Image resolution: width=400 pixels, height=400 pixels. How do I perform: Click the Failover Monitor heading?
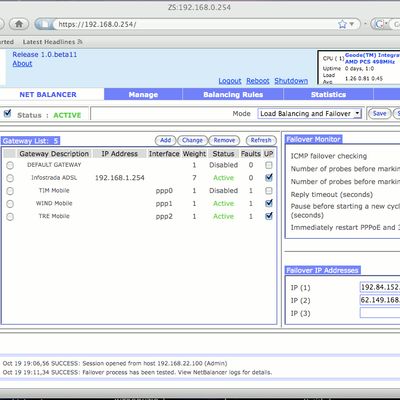coord(313,139)
